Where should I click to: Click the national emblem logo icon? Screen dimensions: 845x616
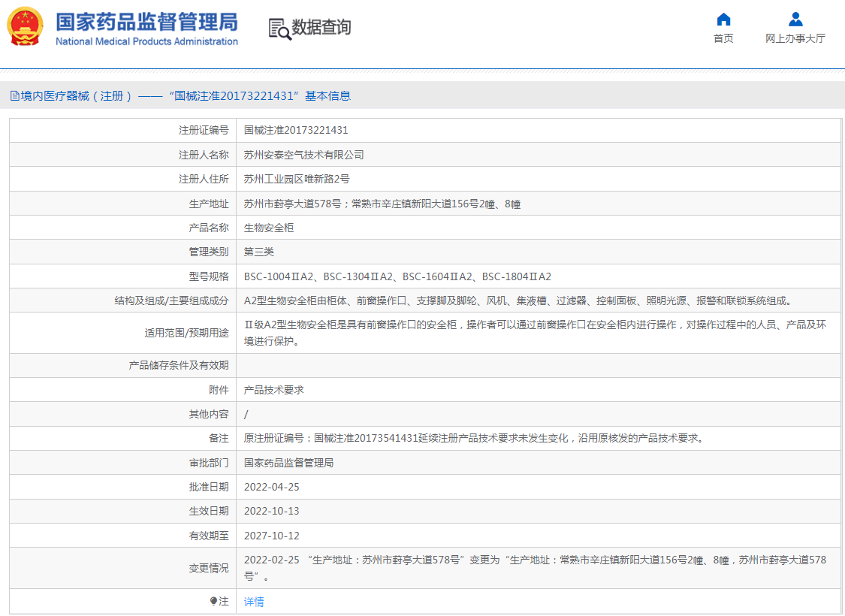point(25,27)
